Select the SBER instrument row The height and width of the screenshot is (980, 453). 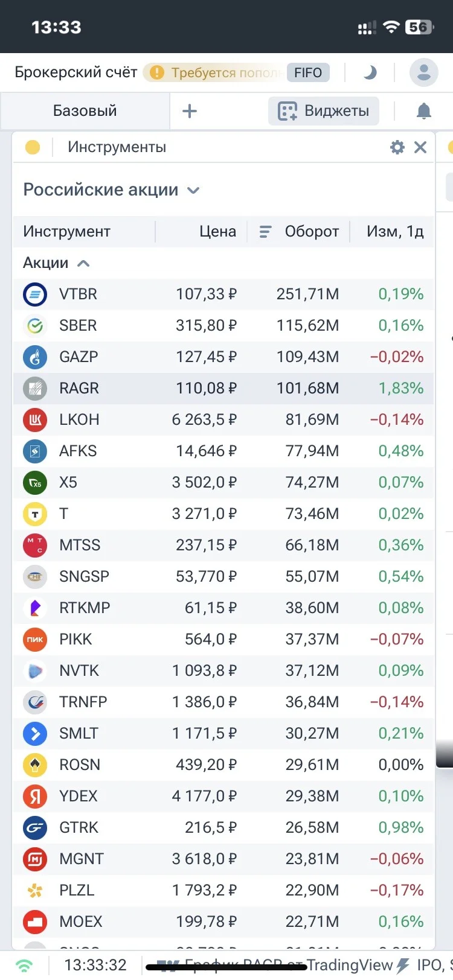click(x=223, y=326)
